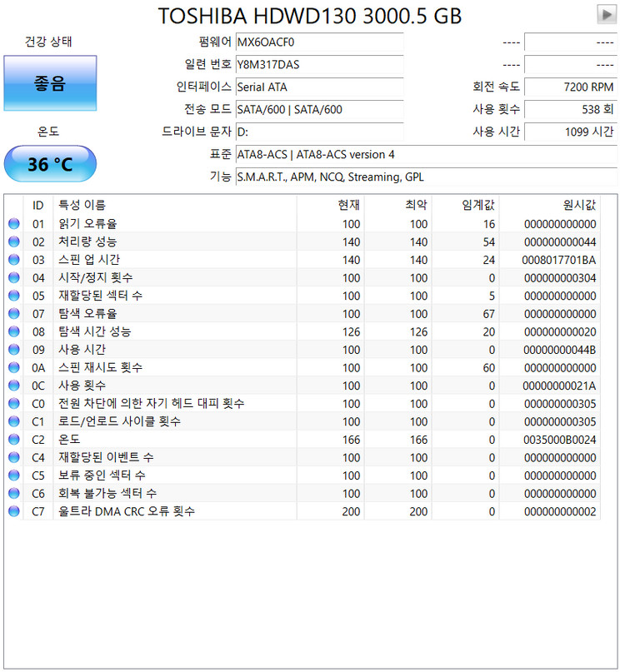This screenshot has height=672, width=625.
Task: Click the status orb for ID 09
Action: 14,350
